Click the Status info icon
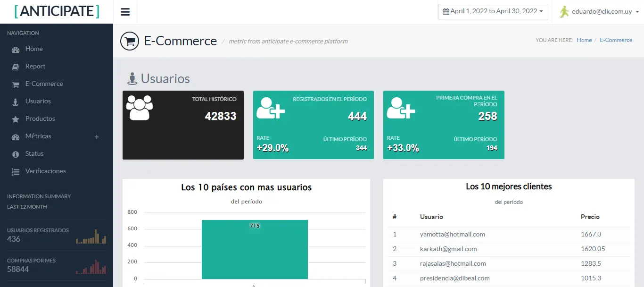 [16, 154]
